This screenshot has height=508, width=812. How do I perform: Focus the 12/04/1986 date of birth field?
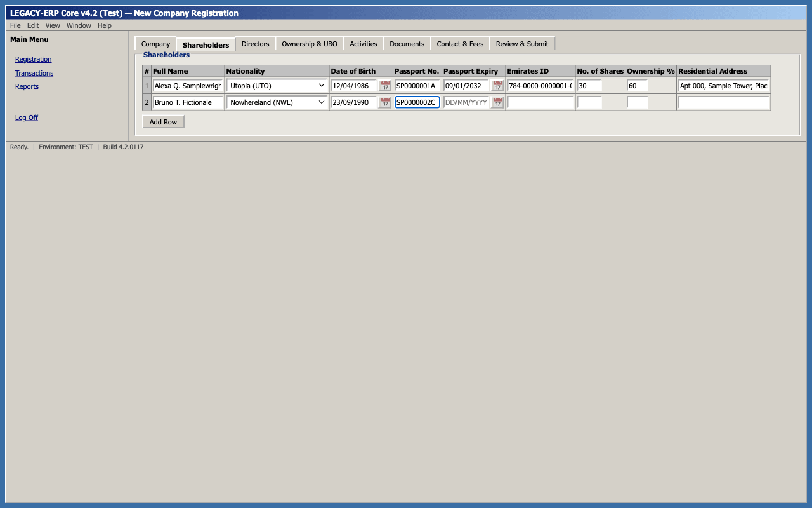coord(354,86)
